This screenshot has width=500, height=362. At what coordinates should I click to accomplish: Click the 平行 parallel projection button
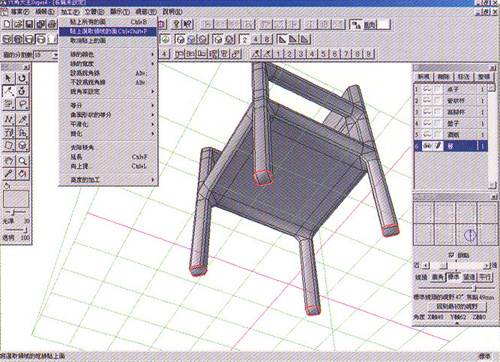[485, 277]
